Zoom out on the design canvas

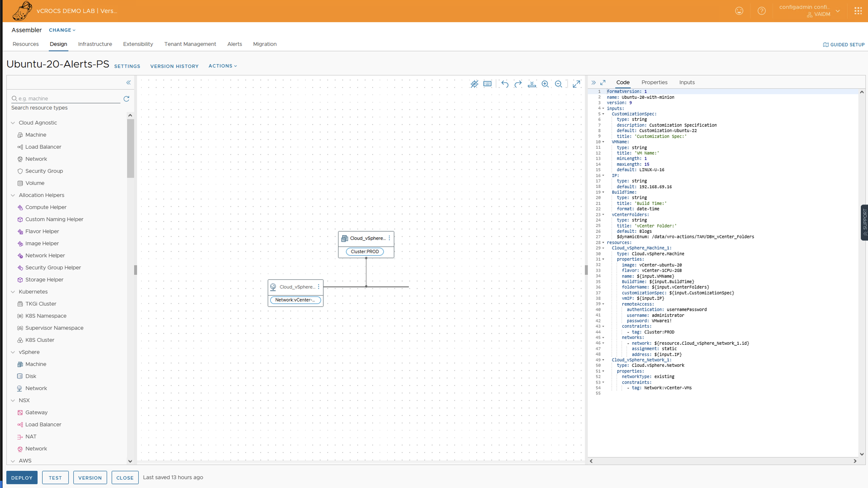tap(558, 84)
